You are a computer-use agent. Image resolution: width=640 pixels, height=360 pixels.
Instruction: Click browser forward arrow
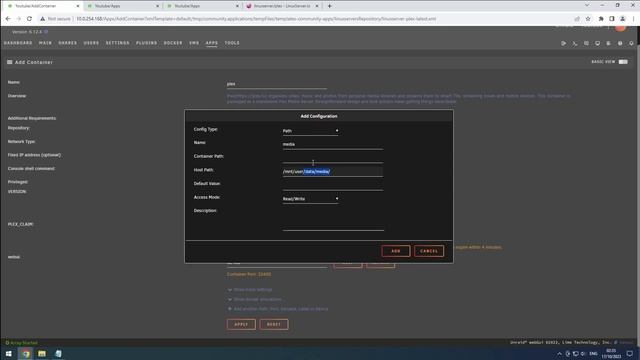click(x=19, y=19)
